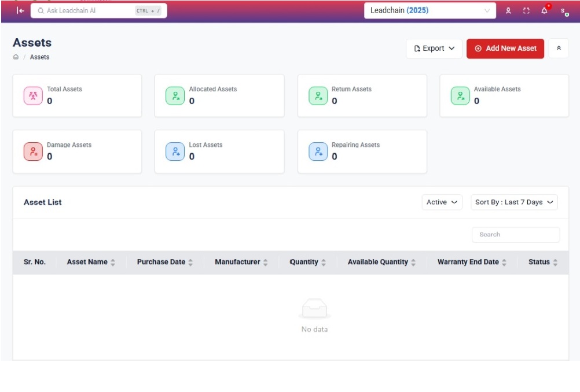Click the Repairing Assets card icon

point(318,151)
